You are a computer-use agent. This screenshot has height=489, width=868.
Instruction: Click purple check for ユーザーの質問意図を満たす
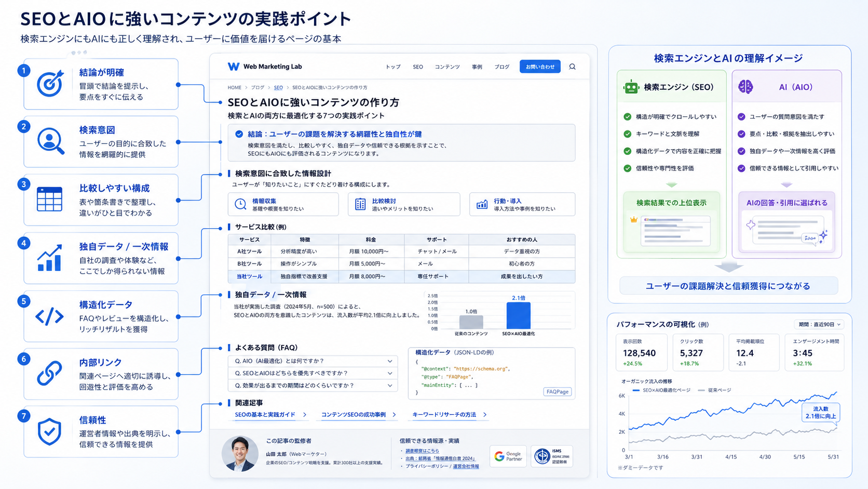click(741, 117)
